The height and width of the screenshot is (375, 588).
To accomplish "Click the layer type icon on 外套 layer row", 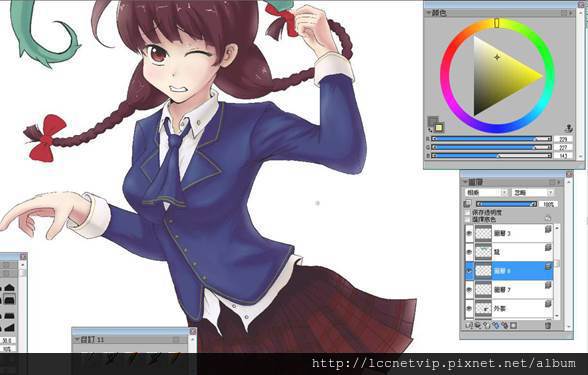I will (548, 303).
